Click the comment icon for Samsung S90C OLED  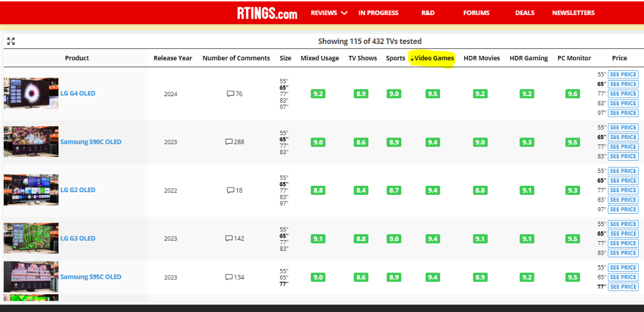pyautogui.click(x=229, y=142)
